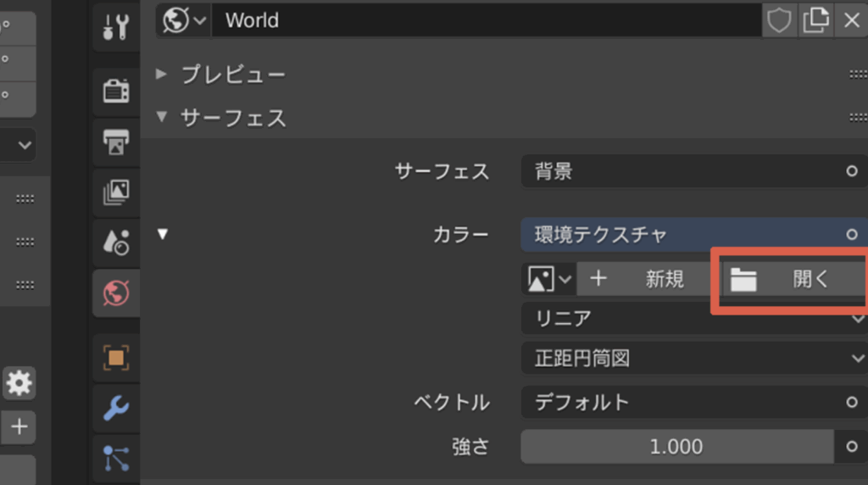This screenshot has width=868, height=485.
Task: Switch to Render properties tab
Action: pyautogui.click(x=115, y=91)
